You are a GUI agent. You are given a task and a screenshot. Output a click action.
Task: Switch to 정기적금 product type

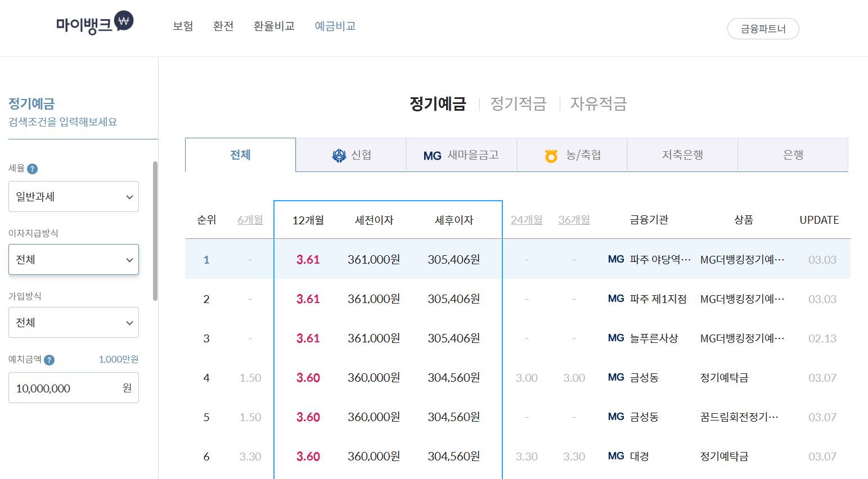coord(518,103)
